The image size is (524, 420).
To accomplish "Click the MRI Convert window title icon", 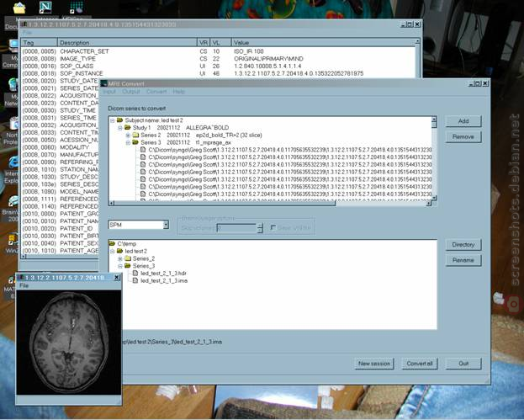I will [x=103, y=83].
